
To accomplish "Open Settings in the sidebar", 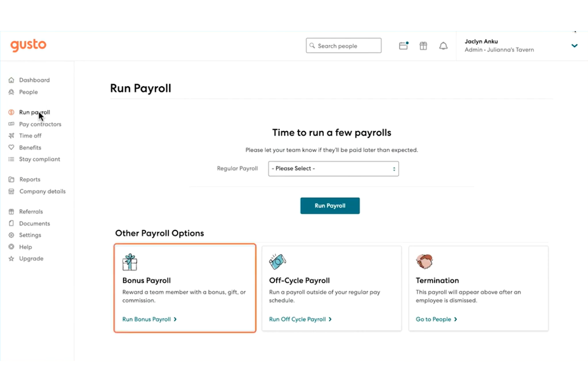I will tap(30, 235).
